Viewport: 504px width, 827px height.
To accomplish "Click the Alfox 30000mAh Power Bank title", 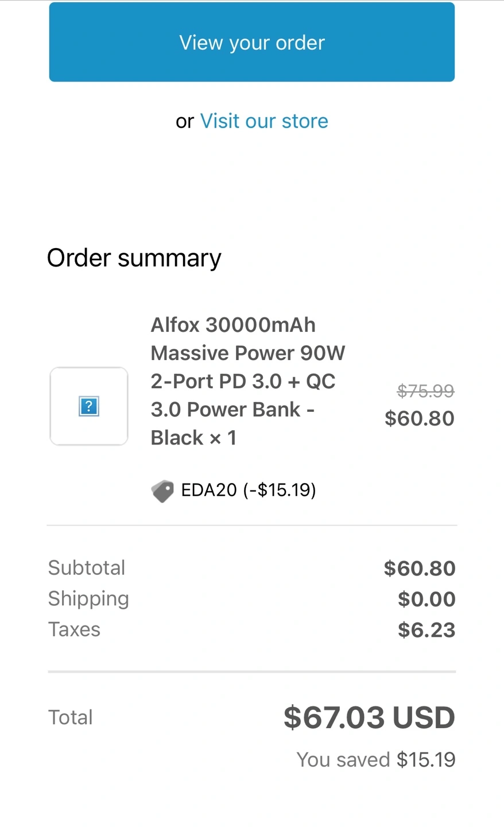I will click(248, 381).
